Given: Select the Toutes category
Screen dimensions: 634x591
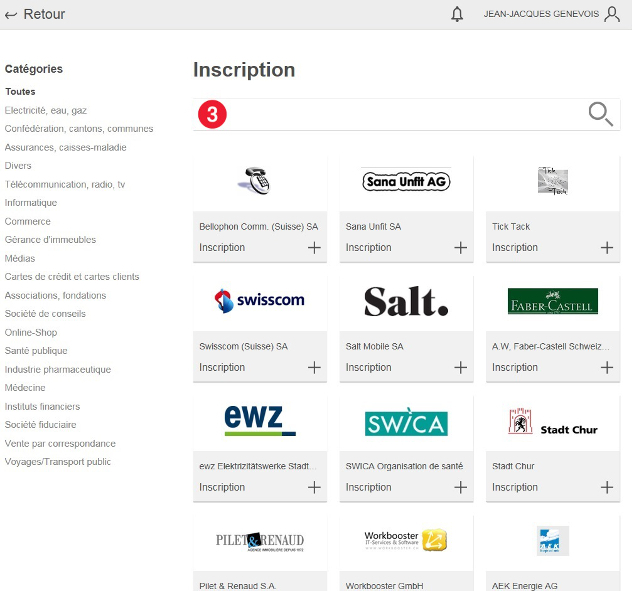Looking at the screenshot, I should point(20,92).
